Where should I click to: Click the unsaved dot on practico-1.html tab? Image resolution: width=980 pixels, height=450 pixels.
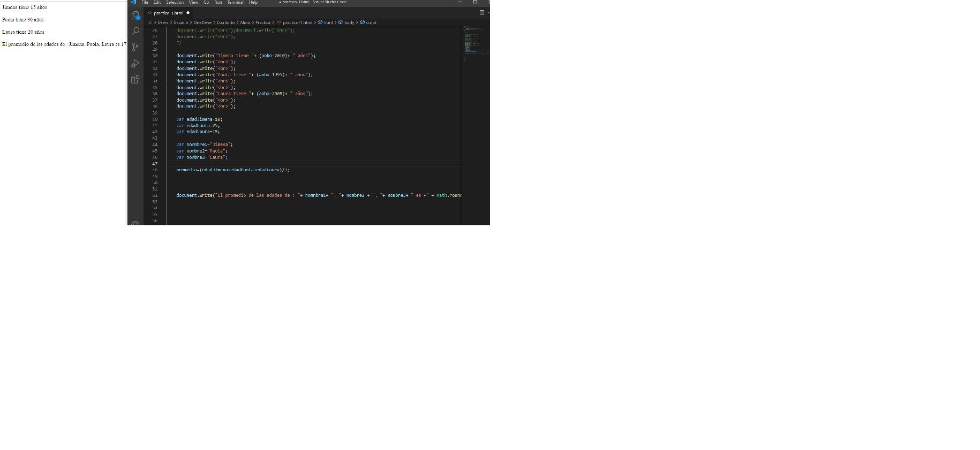point(188,13)
